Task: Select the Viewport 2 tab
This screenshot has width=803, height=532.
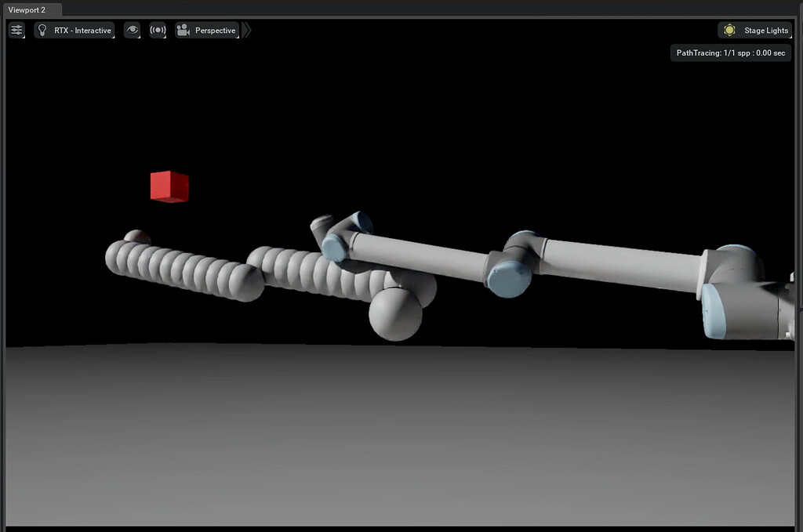Action: [x=31, y=9]
